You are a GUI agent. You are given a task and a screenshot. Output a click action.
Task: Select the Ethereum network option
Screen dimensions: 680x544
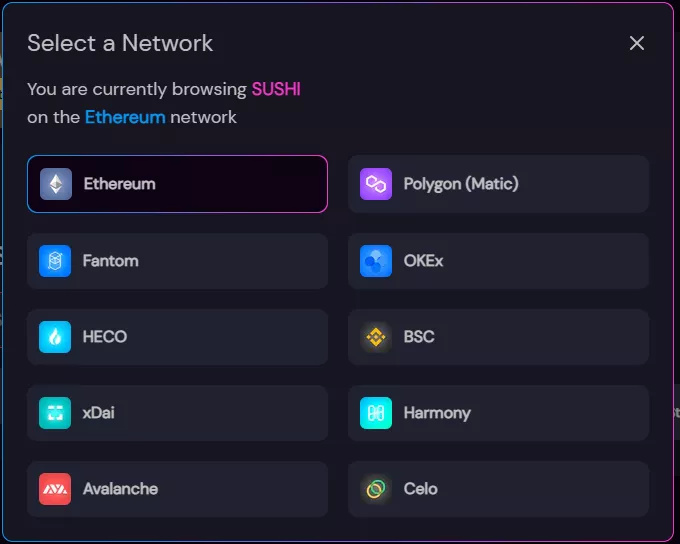click(177, 184)
